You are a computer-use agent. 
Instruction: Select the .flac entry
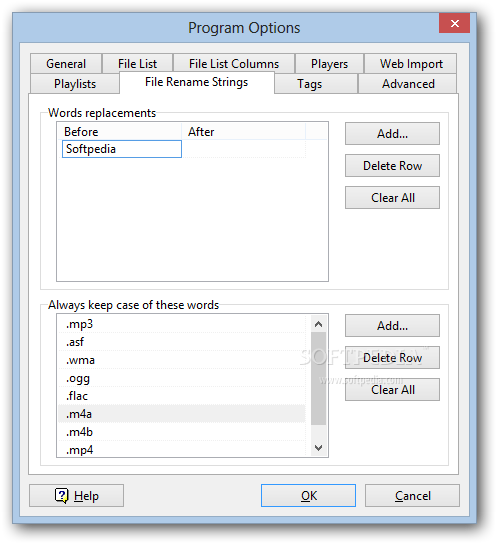click(x=182, y=396)
